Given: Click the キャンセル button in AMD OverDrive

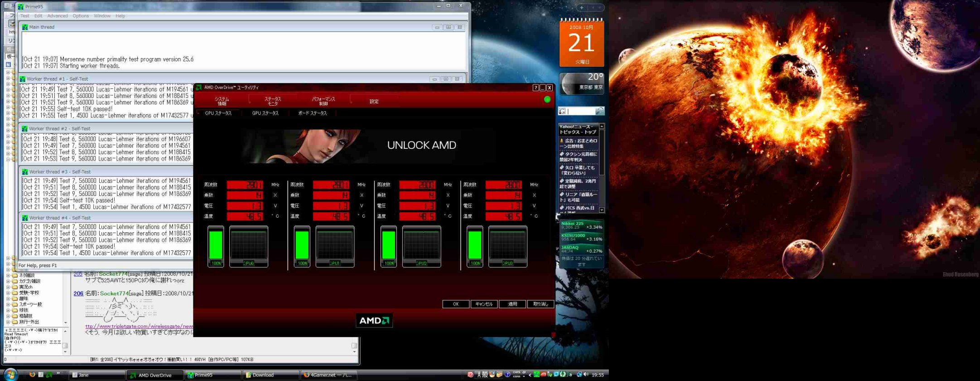Looking at the screenshot, I should [x=484, y=304].
